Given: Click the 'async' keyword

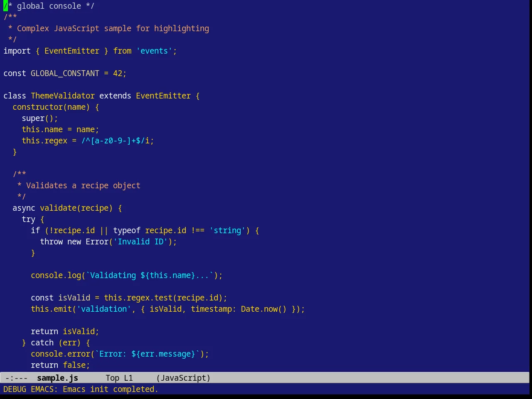Looking at the screenshot, I should [24, 208].
